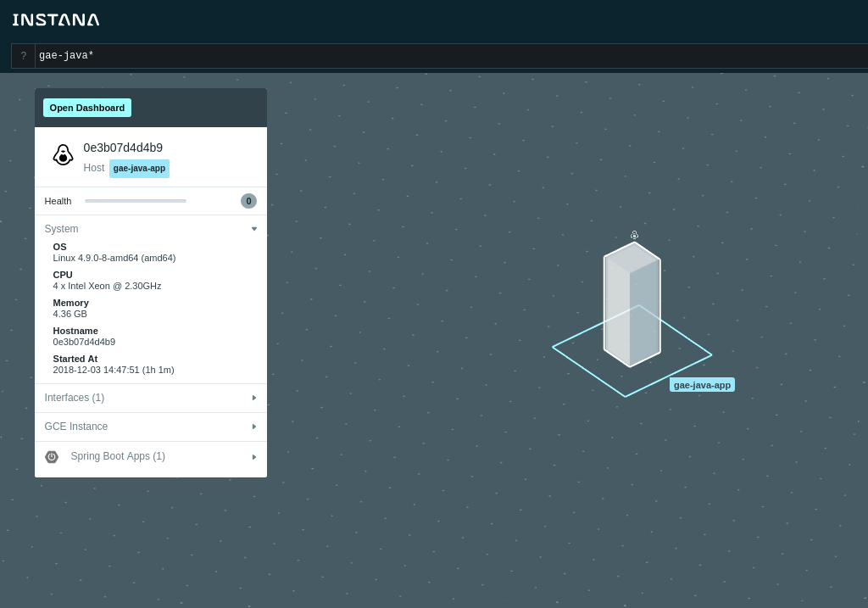Click the System section heading
868x608 pixels.
[61, 229]
